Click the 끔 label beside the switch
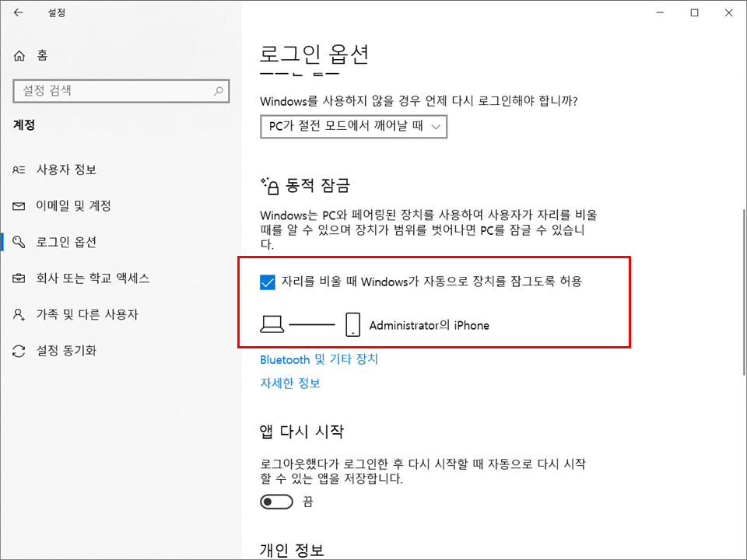 pyautogui.click(x=308, y=502)
